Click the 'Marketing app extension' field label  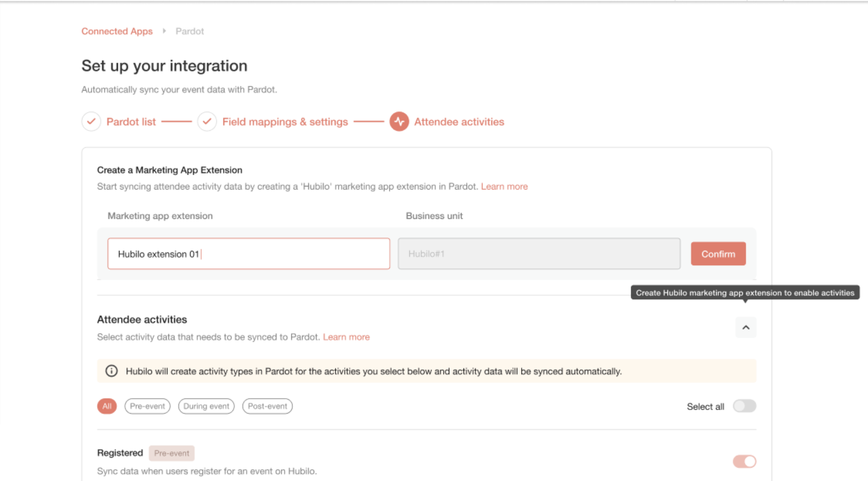point(160,216)
